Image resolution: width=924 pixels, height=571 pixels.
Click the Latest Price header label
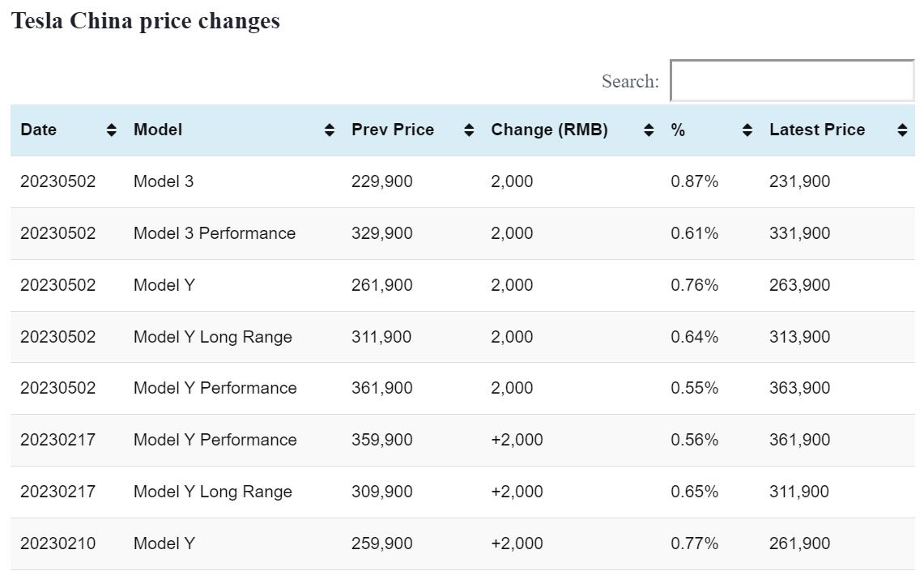817,130
